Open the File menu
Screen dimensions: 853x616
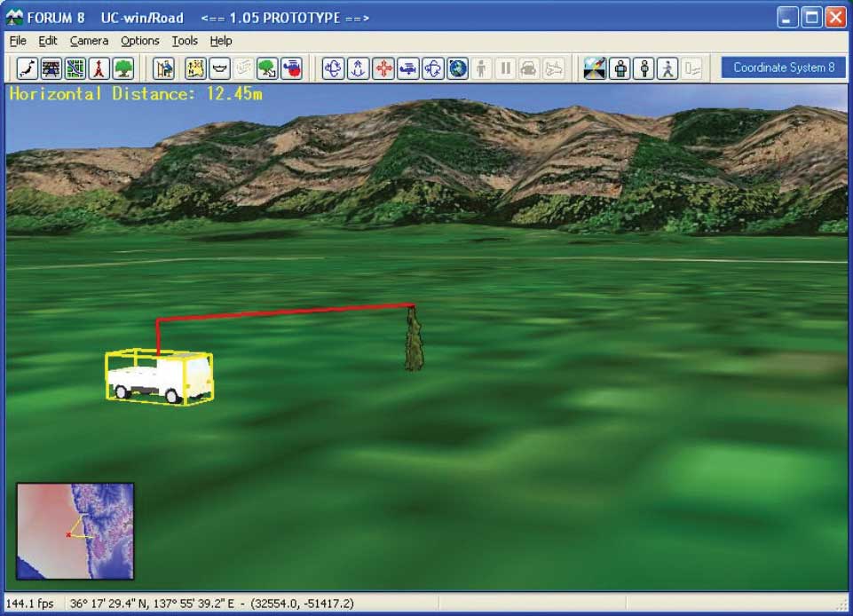coord(18,41)
